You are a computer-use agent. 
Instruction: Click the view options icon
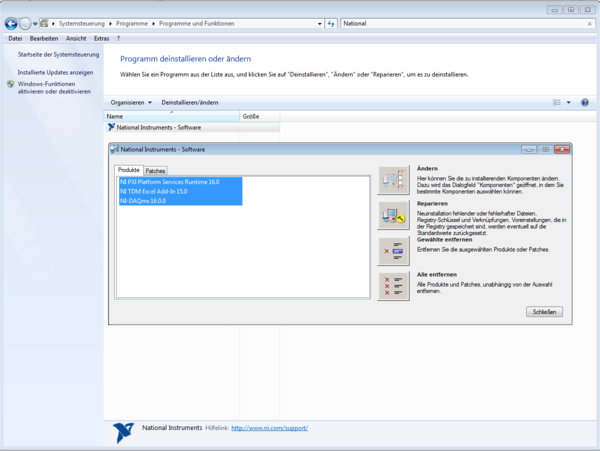pyautogui.click(x=557, y=103)
